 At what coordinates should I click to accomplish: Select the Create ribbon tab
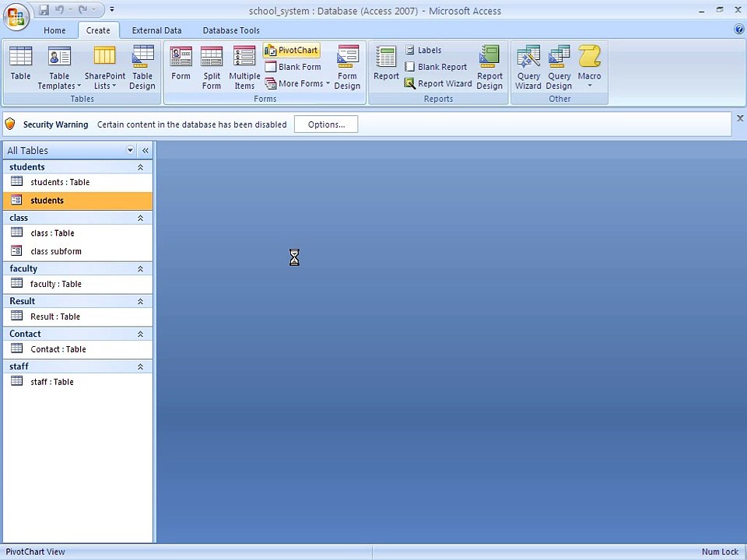(x=98, y=30)
